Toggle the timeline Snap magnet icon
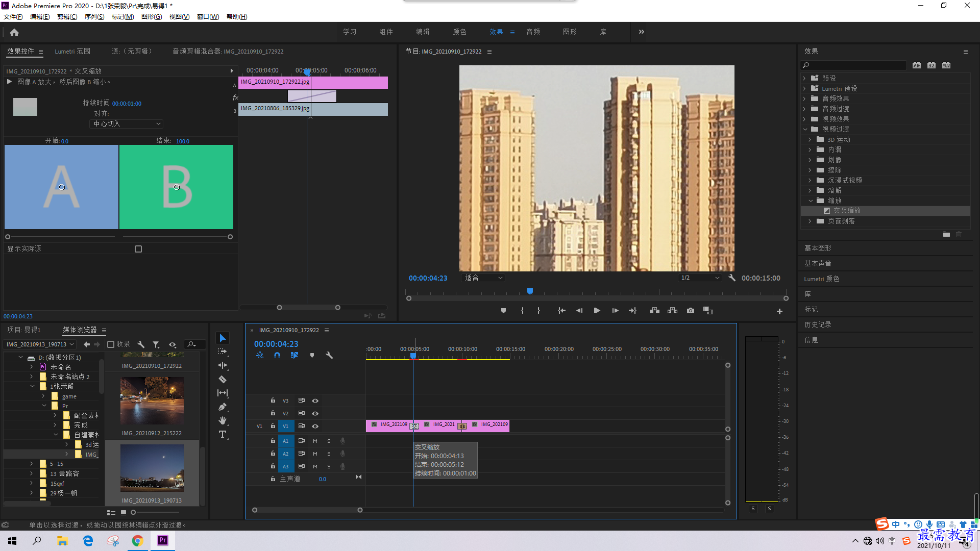 coord(277,355)
